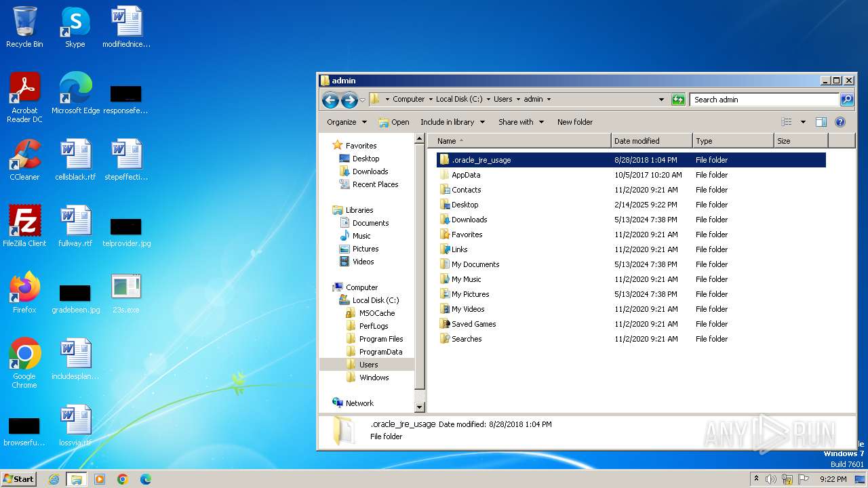Image resolution: width=868 pixels, height=488 pixels.
Task: Select FileZilla Client desktop shortcut
Action: 24,226
